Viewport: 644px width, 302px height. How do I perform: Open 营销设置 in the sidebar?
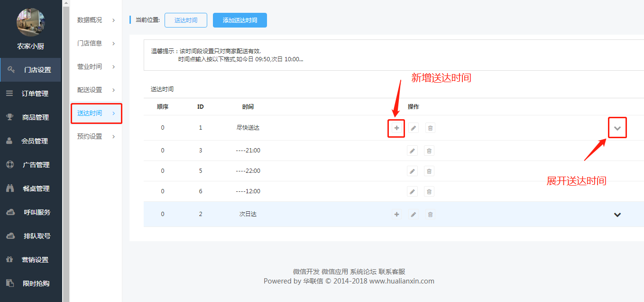30,260
